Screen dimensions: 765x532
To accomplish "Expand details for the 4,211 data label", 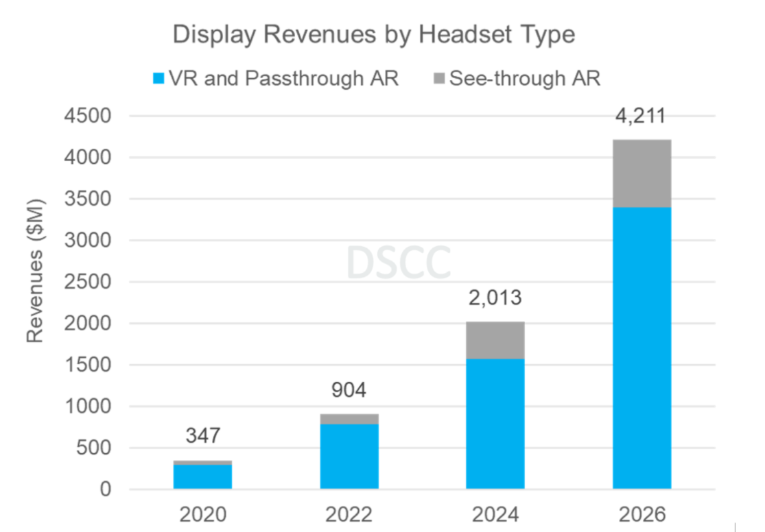I will point(640,116).
